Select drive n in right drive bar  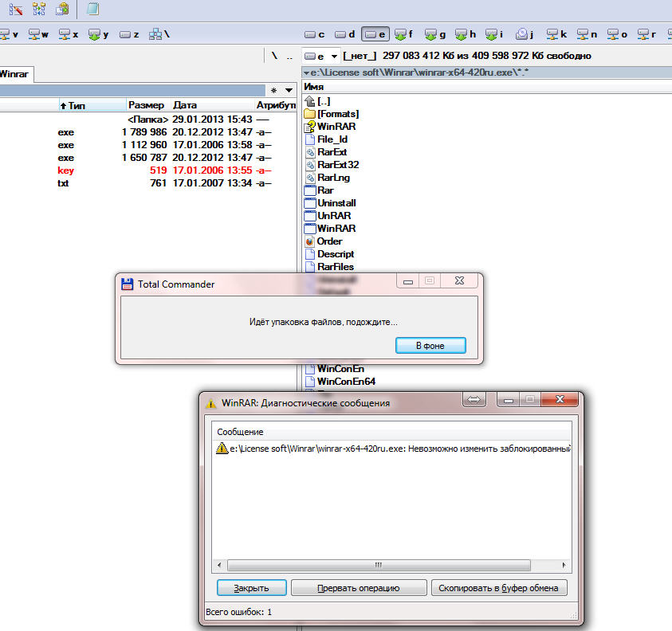[587, 34]
